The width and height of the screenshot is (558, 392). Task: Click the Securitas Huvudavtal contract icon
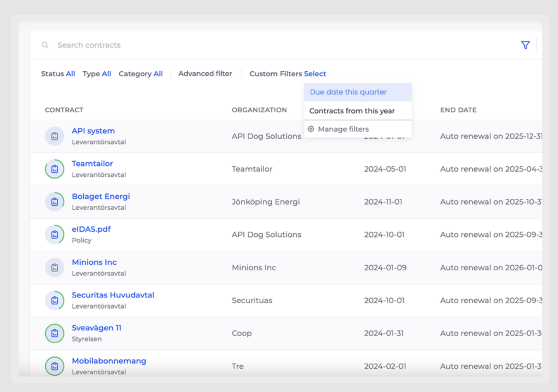coord(55,301)
